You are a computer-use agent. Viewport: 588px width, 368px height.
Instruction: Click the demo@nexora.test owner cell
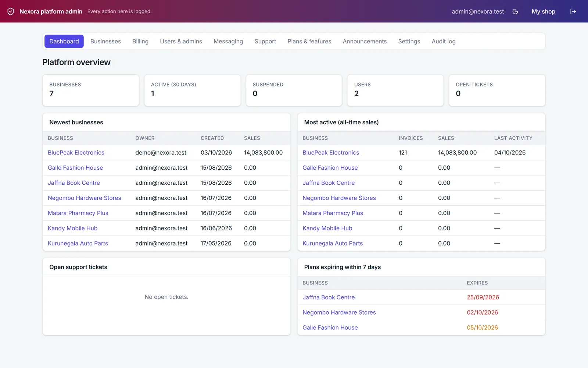[161, 152]
